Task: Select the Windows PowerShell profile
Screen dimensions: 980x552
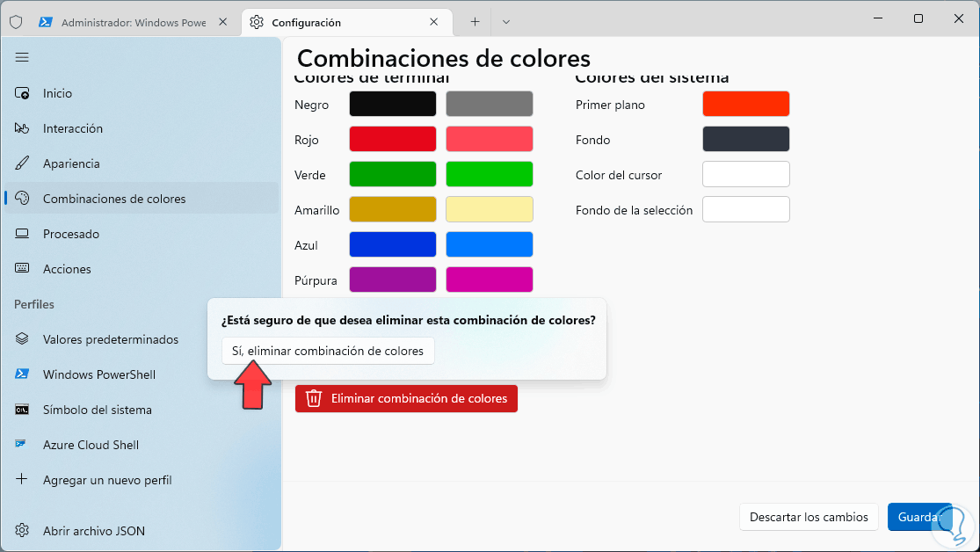Action: 98,374
